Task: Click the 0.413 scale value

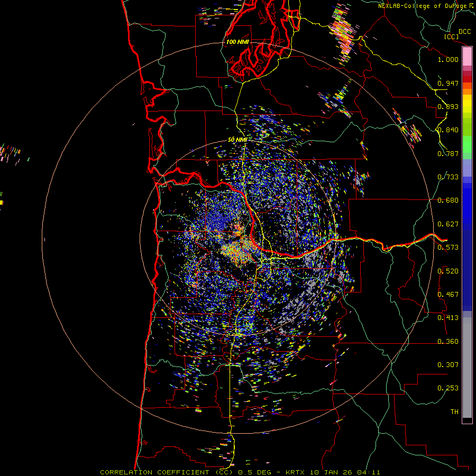Action: [x=448, y=318]
